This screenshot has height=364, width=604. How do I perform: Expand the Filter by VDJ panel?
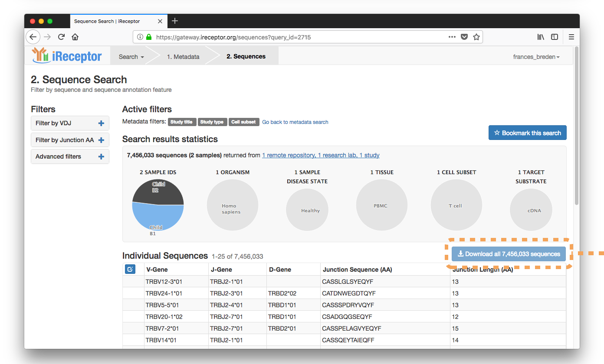click(70, 123)
